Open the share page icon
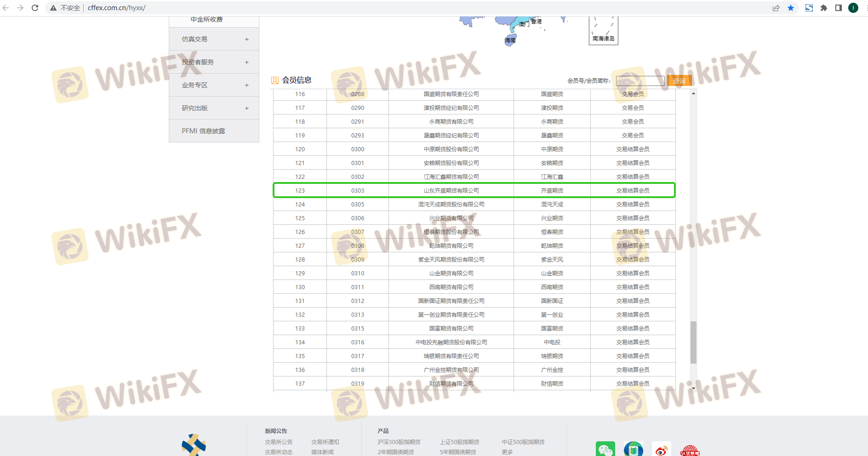This screenshot has height=456, width=868. click(776, 8)
